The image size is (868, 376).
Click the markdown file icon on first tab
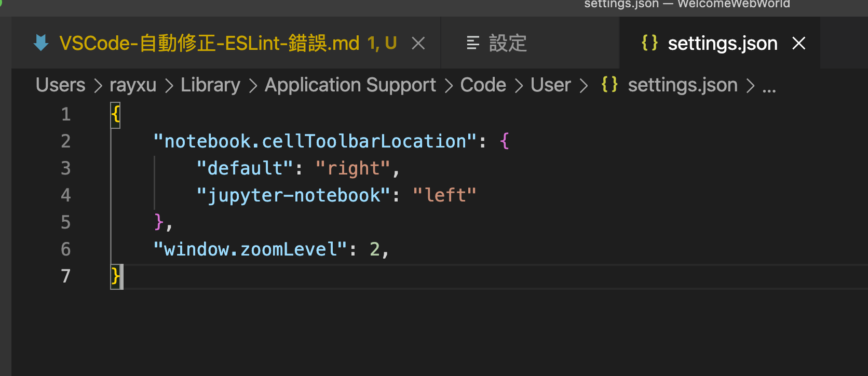41,43
